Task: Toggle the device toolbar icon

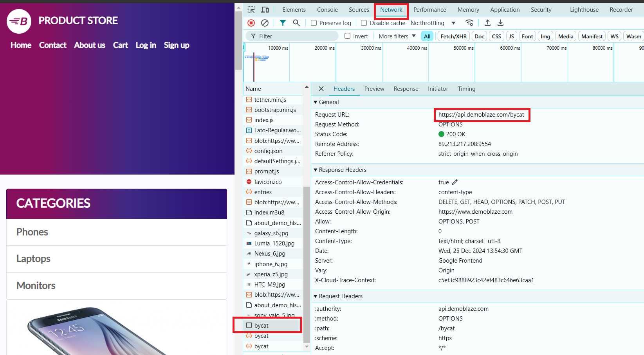Action: coord(265,10)
